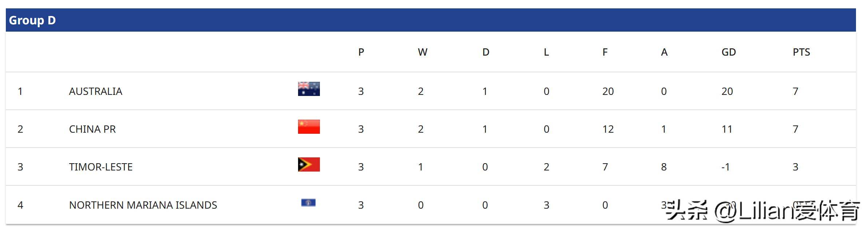Click the F column header
Image resolution: width=868 pixels, height=229 pixels.
click(605, 52)
